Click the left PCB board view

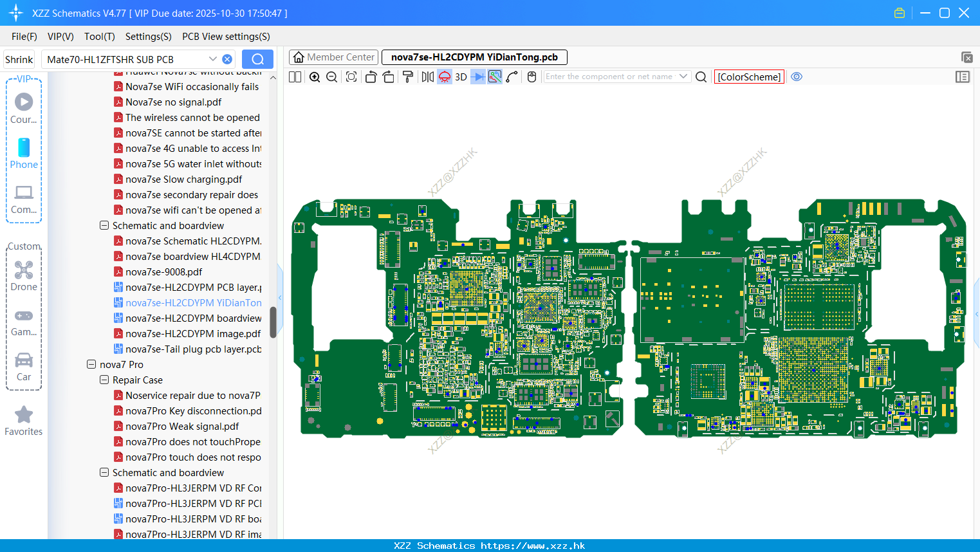tap(458, 318)
